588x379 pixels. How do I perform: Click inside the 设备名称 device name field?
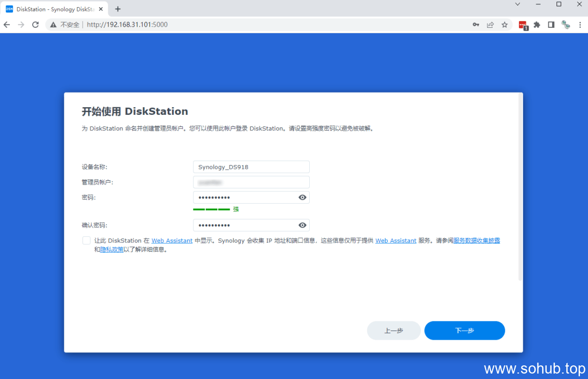coord(250,167)
